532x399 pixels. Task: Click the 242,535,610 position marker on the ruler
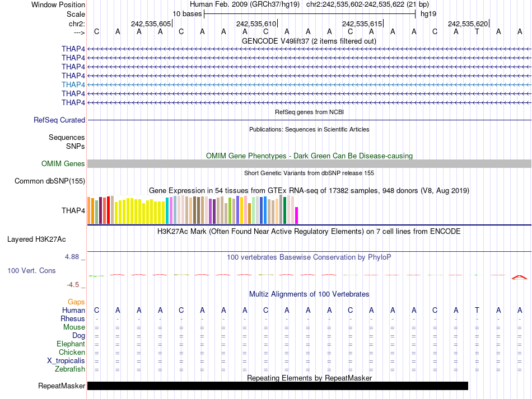point(256,24)
